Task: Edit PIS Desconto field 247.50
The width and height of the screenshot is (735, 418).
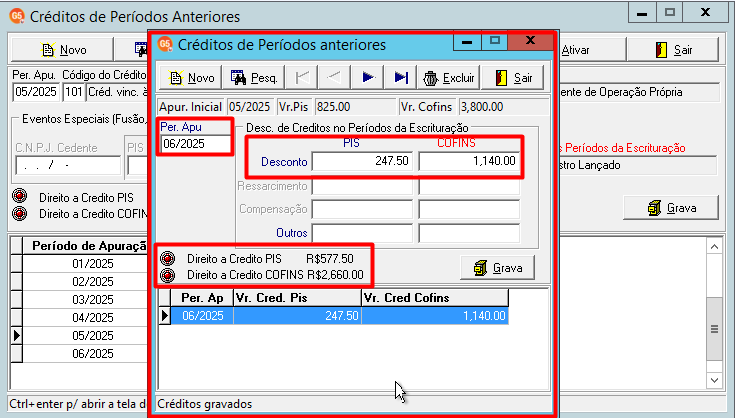Action: (x=362, y=161)
